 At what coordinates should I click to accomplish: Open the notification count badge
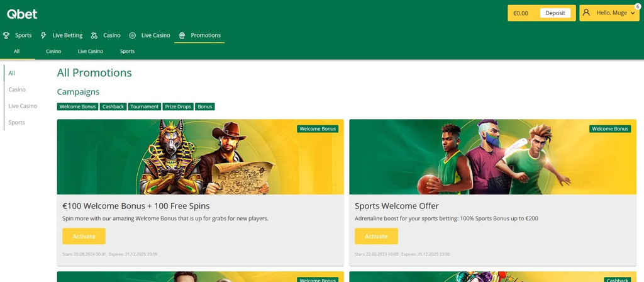pyautogui.click(x=638, y=6)
